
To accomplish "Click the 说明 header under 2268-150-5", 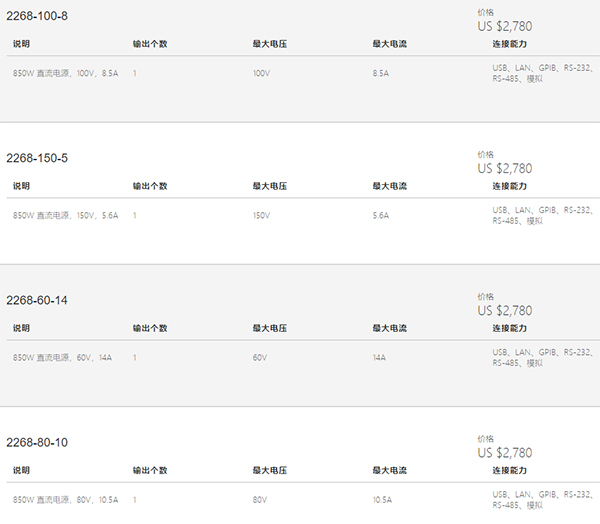I will (x=21, y=186).
